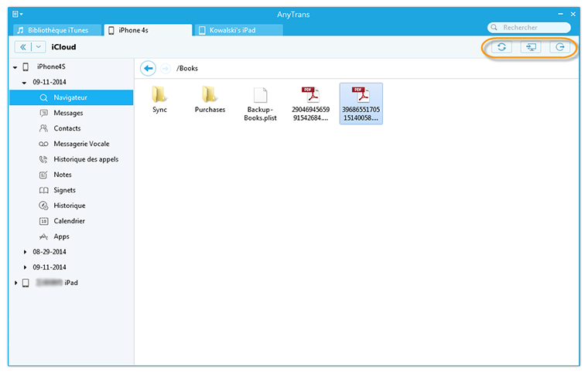The image size is (588, 374).
Task: Click the iPhone4S device label
Action: pos(51,66)
